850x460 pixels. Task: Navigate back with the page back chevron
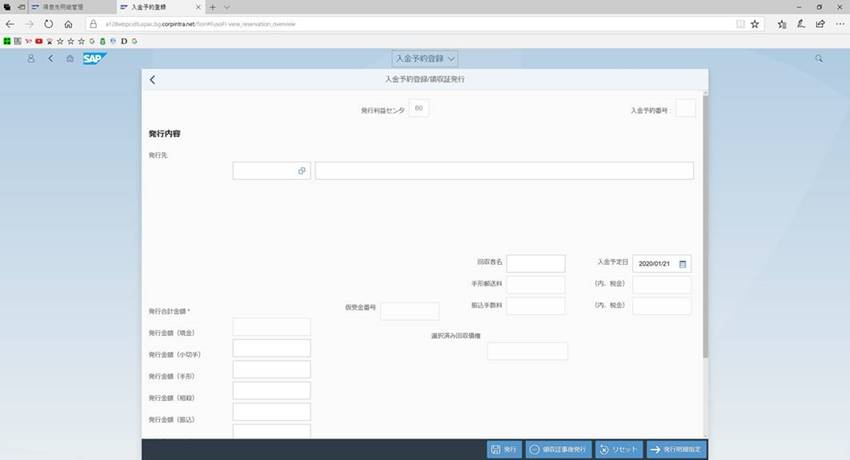152,79
